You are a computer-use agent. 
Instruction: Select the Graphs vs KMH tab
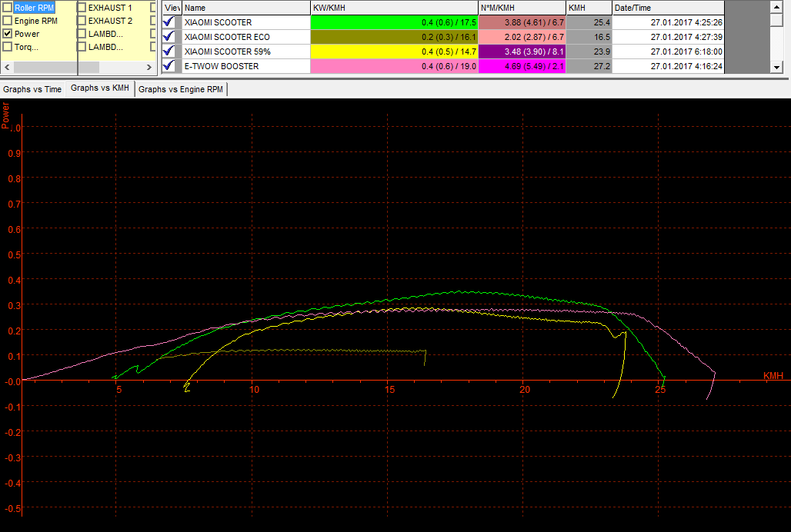pos(100,88)
